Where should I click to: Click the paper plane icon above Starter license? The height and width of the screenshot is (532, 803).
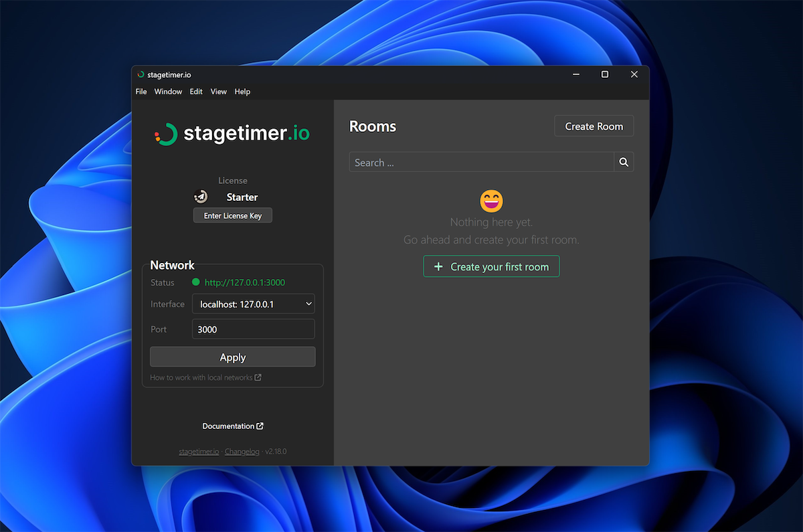click(x=201, y=196)
